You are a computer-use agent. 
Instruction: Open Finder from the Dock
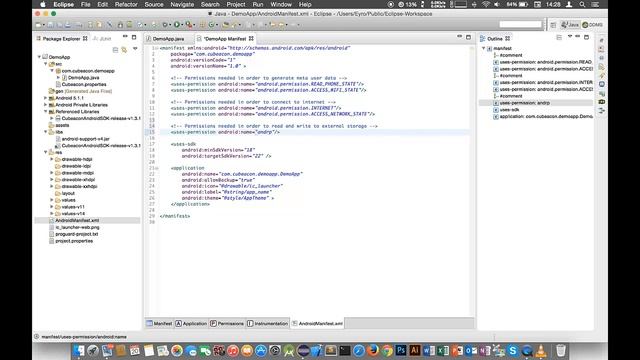pyautogui.click(x=78, y=350)
